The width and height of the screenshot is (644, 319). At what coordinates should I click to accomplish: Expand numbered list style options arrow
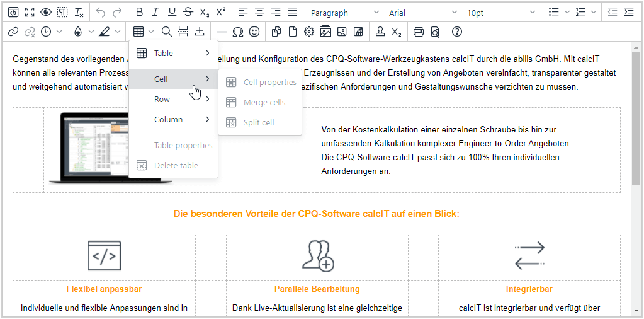click(593, 13)
